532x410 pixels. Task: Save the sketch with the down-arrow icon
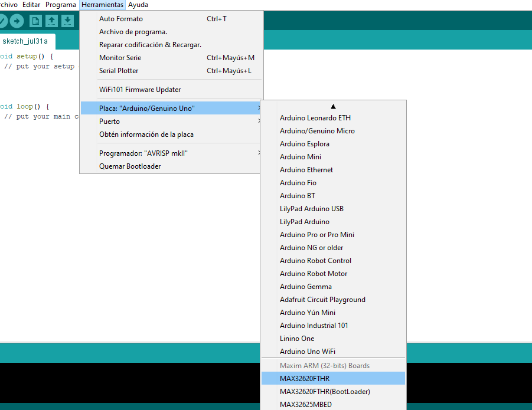pyautogui.click(x=68, y=20)
